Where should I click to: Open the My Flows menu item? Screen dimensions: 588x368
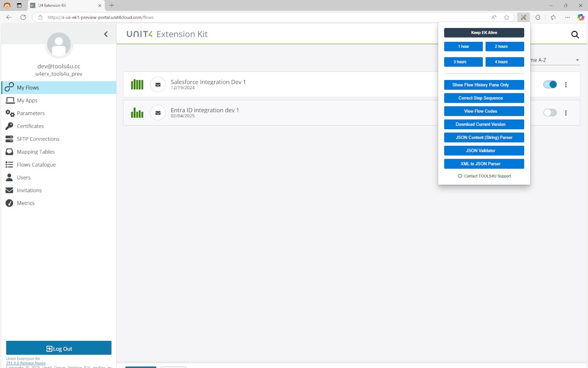point(59,87)
